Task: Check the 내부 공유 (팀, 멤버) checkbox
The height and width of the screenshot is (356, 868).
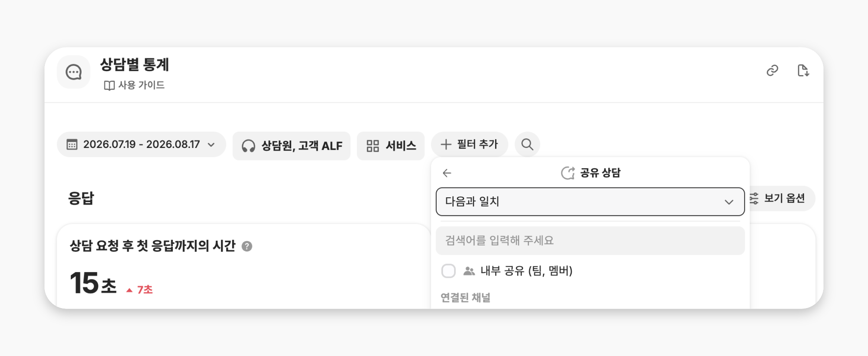Action: click(448, 271)
